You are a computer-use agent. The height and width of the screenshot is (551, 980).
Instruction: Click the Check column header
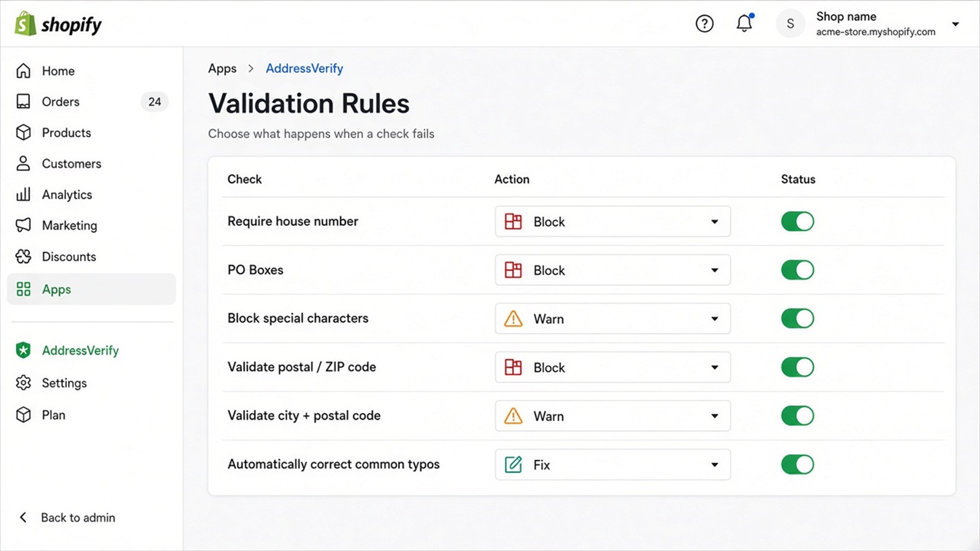pos(244,179)
